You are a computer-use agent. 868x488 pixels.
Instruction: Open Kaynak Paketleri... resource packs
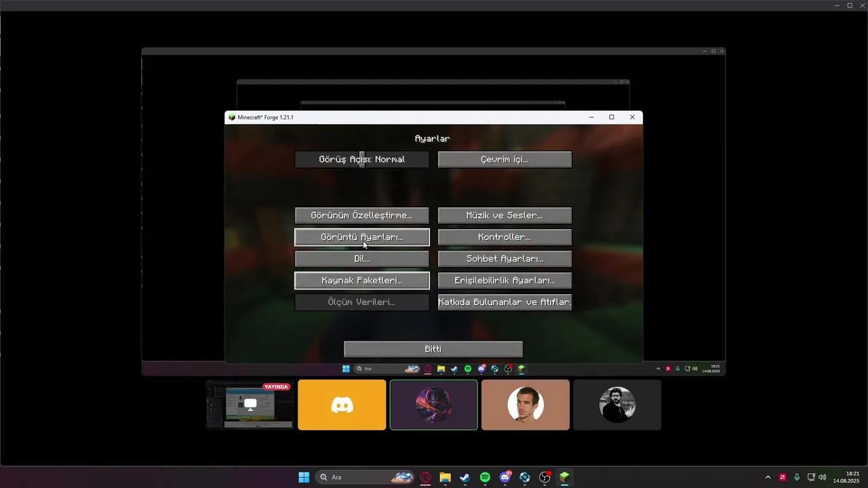362,281
